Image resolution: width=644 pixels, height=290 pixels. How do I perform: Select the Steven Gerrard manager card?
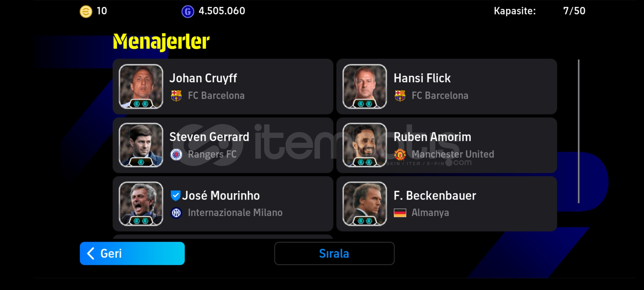(223, 145)
